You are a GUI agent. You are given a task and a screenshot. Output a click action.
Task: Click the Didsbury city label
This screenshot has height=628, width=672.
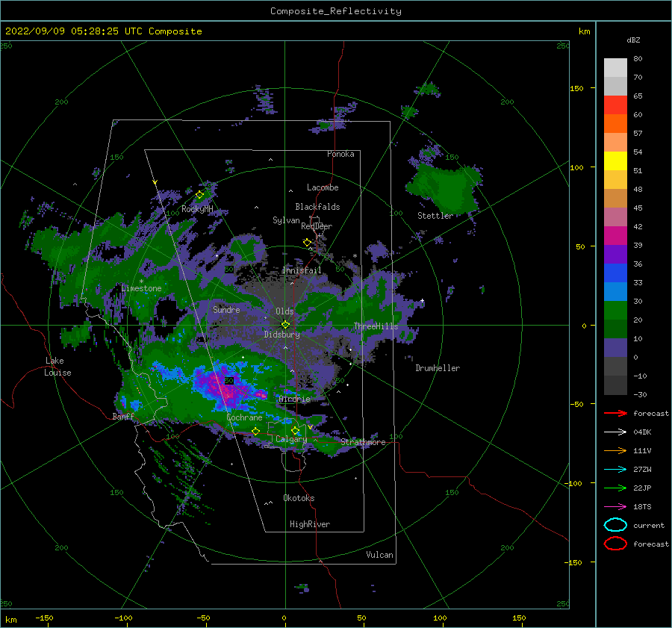pyautogui.click(x=282, y=335)
